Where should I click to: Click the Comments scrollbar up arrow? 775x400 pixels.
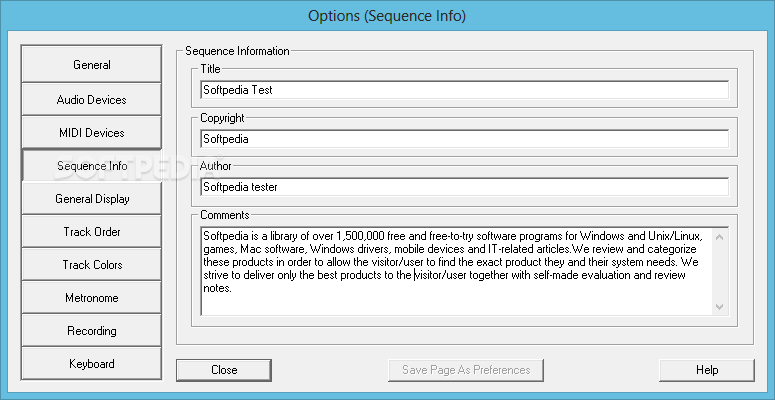coord(721,235)
